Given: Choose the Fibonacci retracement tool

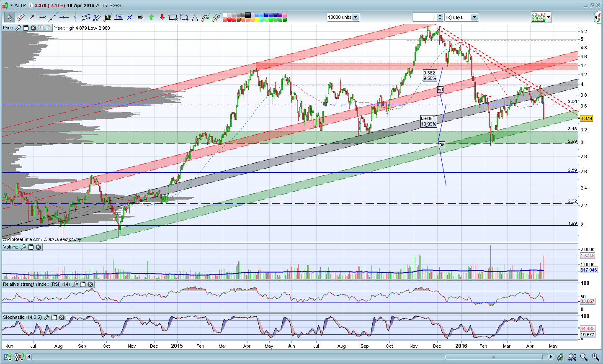Looking at the screenshot, I should click(x=108, y=17).
